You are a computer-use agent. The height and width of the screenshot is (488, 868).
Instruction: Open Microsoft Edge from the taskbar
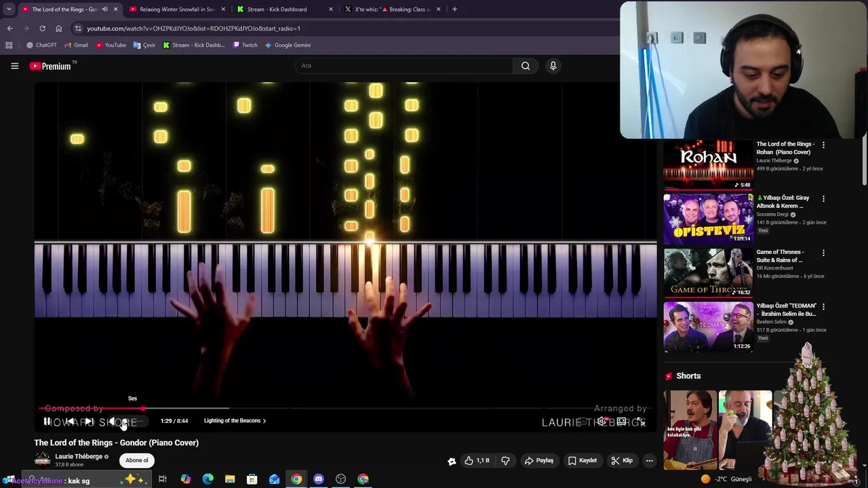208,479
